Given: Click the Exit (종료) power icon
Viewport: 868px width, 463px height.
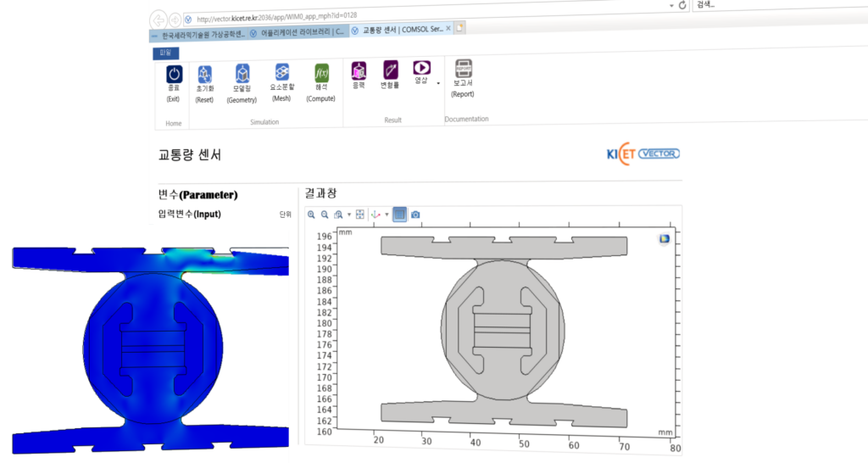Looking at the screenshot, I should (x=174, y=75).
